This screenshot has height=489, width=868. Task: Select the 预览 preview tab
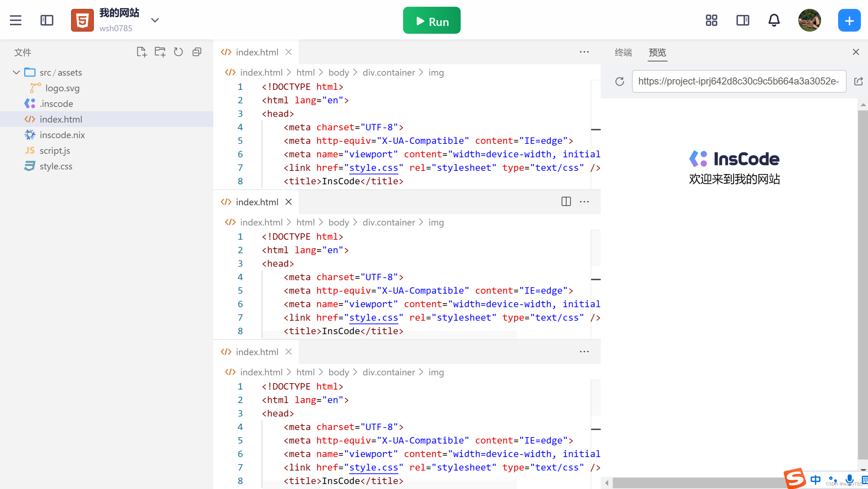[657, 53]
